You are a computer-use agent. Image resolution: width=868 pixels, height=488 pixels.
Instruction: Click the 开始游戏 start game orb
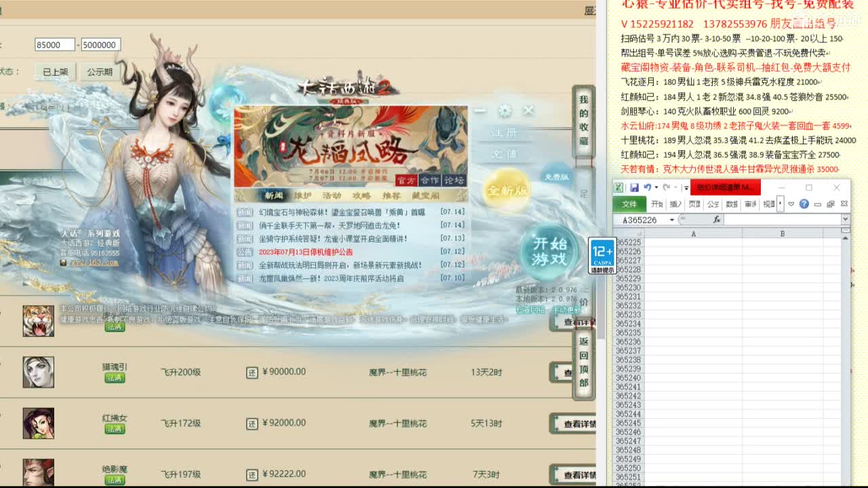pos(550,251)
